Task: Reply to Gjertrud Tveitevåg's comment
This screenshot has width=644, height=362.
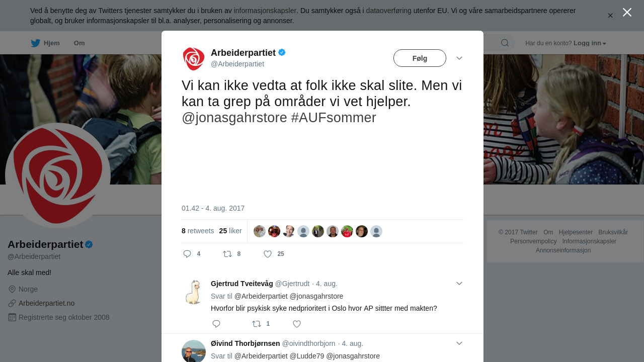Action: 216,324
